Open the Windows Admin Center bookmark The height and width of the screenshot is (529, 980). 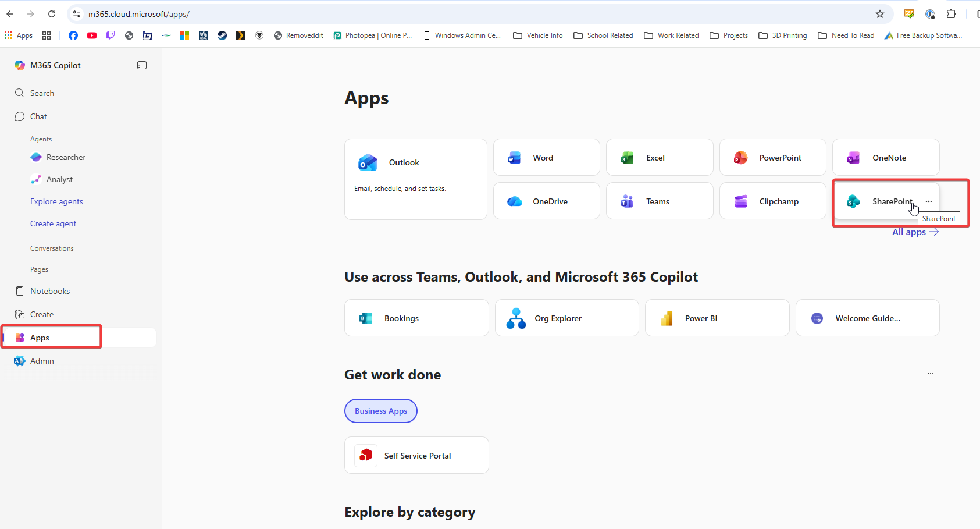[x=462, y=35]
